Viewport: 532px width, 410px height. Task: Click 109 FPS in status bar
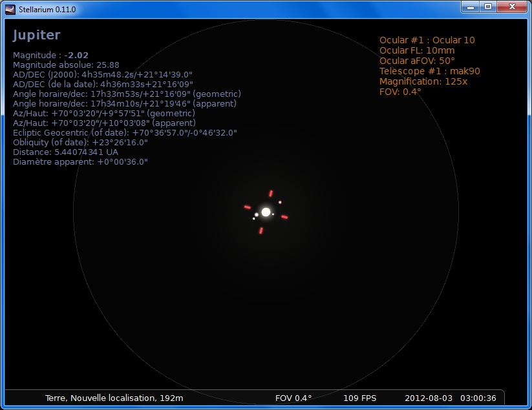tap(359, 398)
